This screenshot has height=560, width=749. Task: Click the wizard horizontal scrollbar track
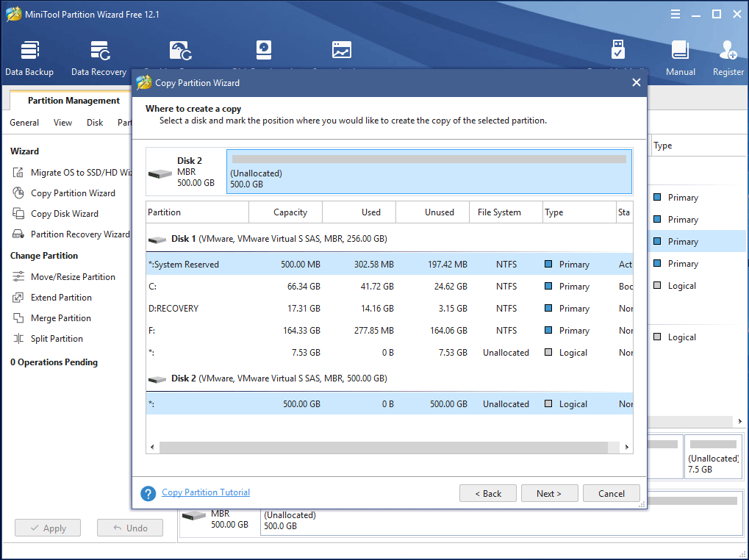pyautogui.click(x=389, y=448)
